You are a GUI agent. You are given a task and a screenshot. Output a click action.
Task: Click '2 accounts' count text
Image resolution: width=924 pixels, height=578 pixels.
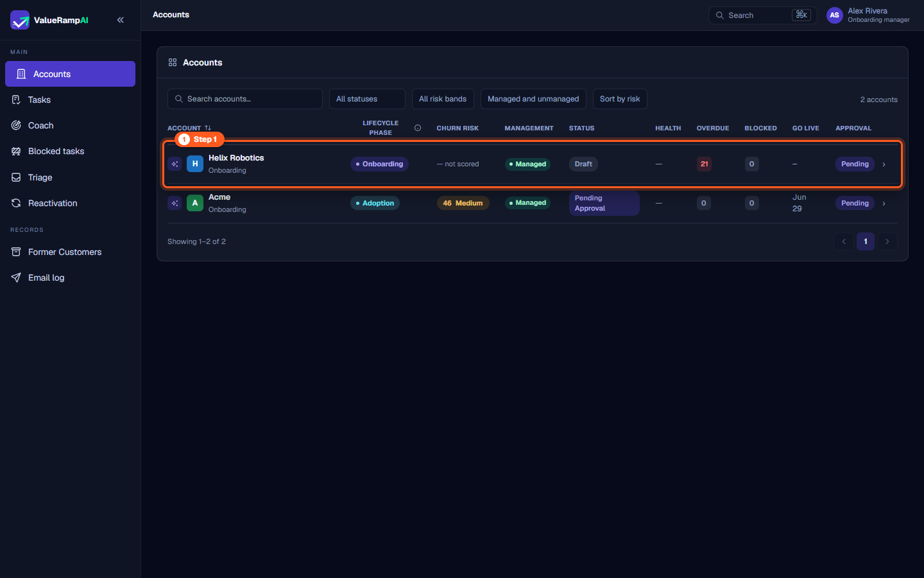click(x=878, y=100)
